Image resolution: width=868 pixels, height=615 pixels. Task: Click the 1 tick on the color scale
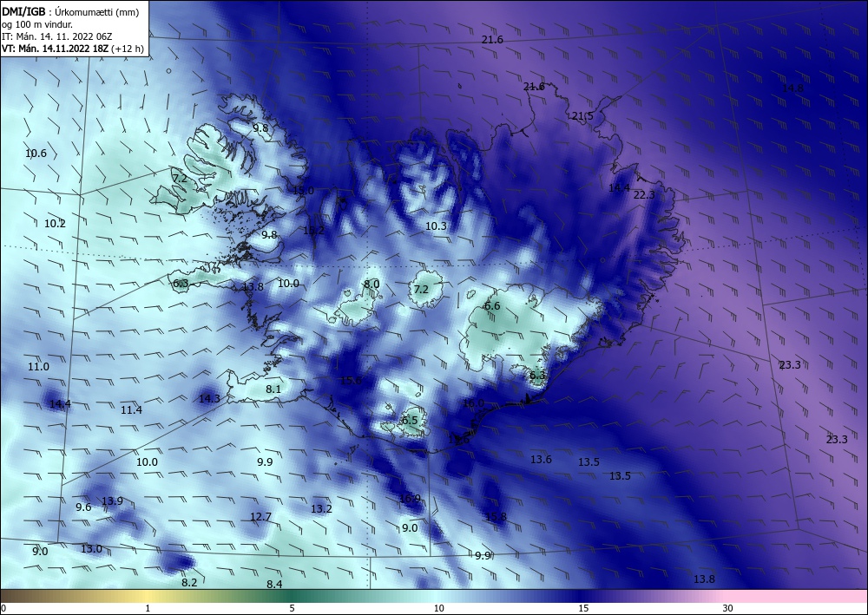[148, 608]
